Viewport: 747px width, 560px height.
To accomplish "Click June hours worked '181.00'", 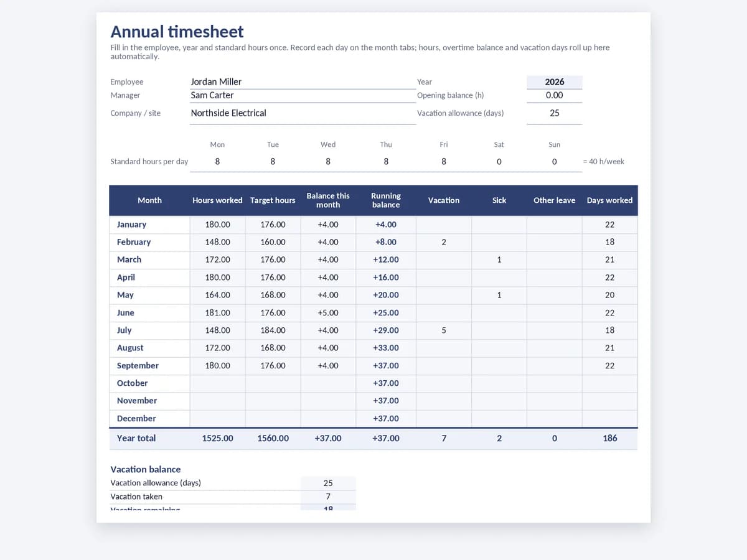I will tap(217, 313).
